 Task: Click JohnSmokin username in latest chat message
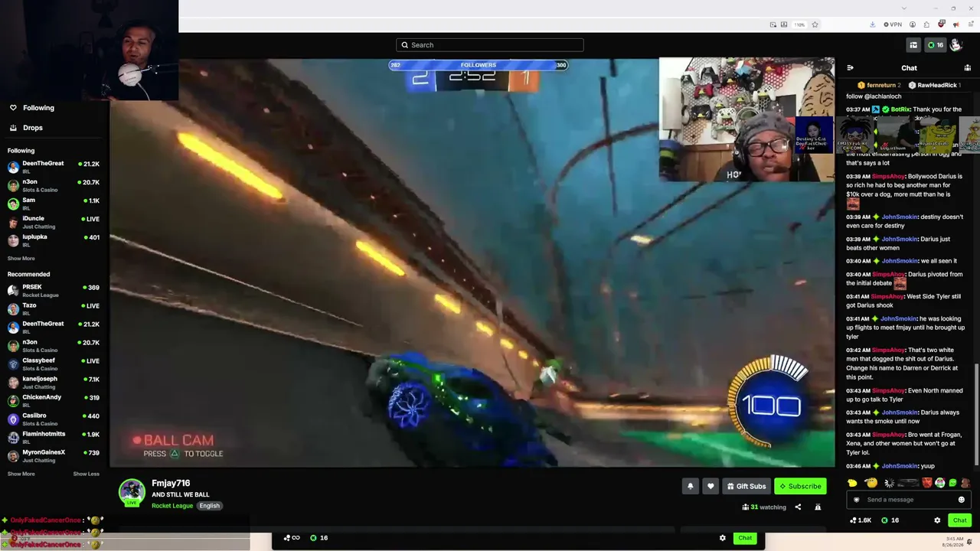pyautogui.click(x=899, y=466)
